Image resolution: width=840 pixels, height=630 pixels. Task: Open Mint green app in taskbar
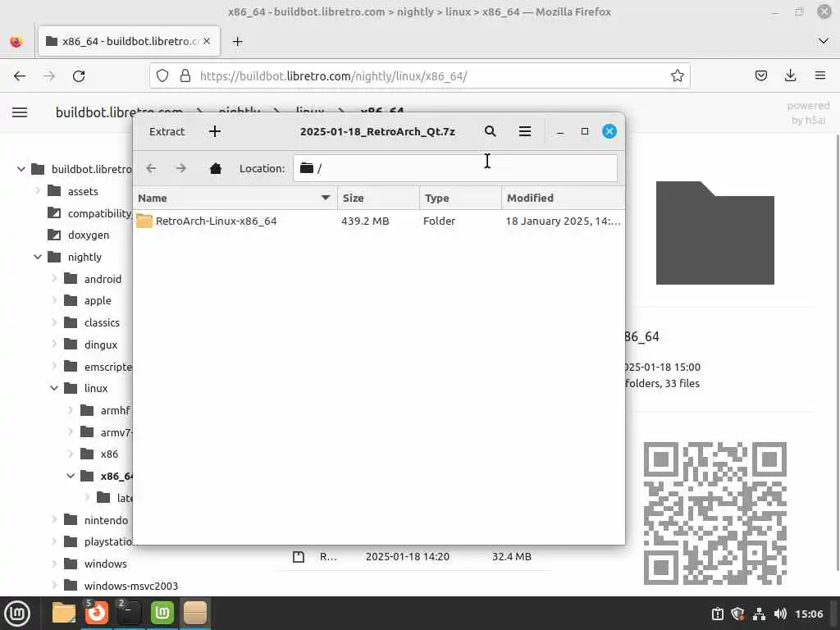(x=162, y=613)
